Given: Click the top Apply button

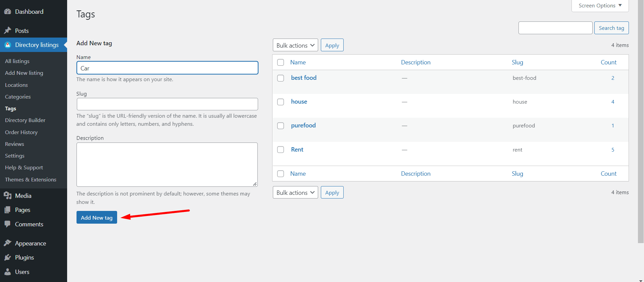Looking at the screenshot, I should 332,45.
